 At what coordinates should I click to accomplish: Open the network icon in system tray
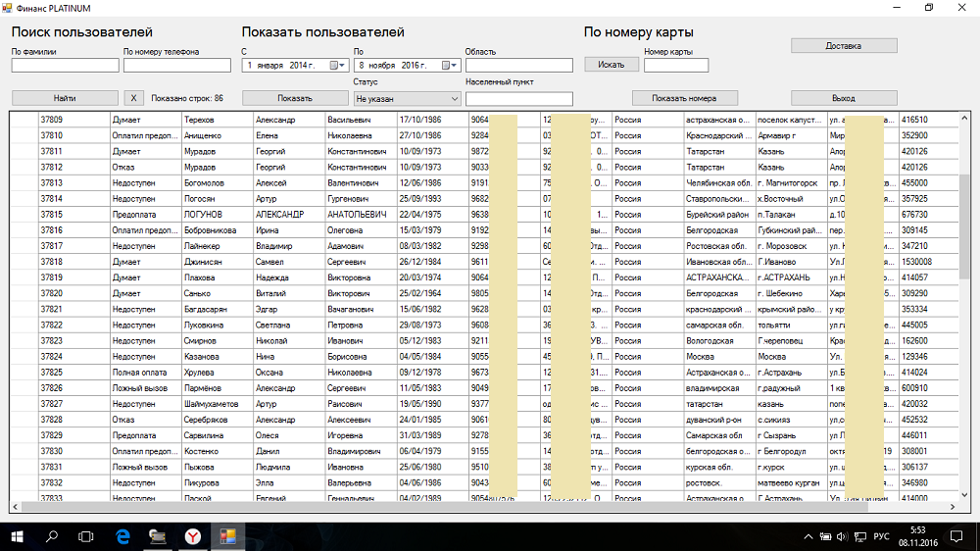860,536
